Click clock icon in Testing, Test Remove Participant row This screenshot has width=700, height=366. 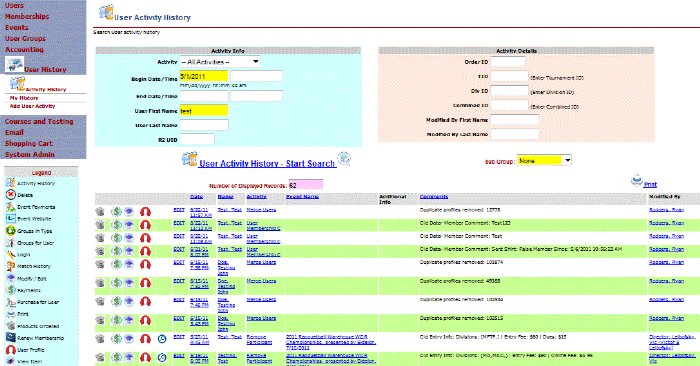click(162, 358)
